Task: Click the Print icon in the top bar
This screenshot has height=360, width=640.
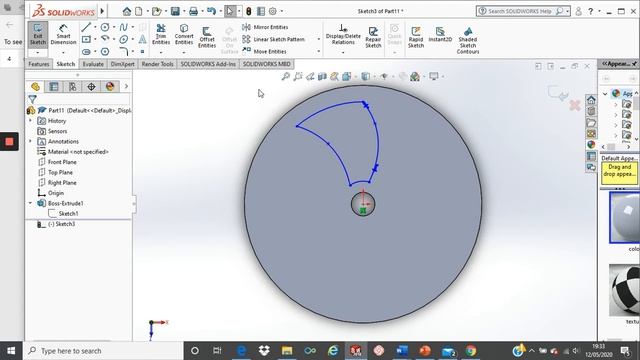Action: (193, 11)
